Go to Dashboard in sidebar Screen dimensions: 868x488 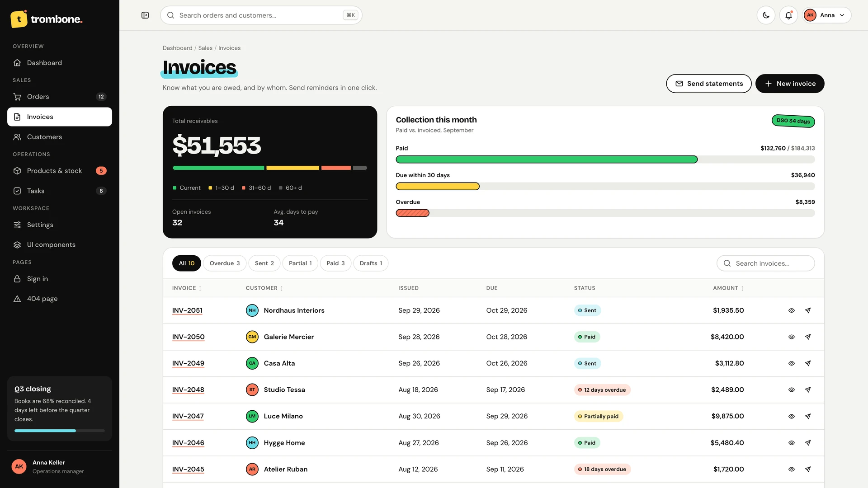pos(60,63)
